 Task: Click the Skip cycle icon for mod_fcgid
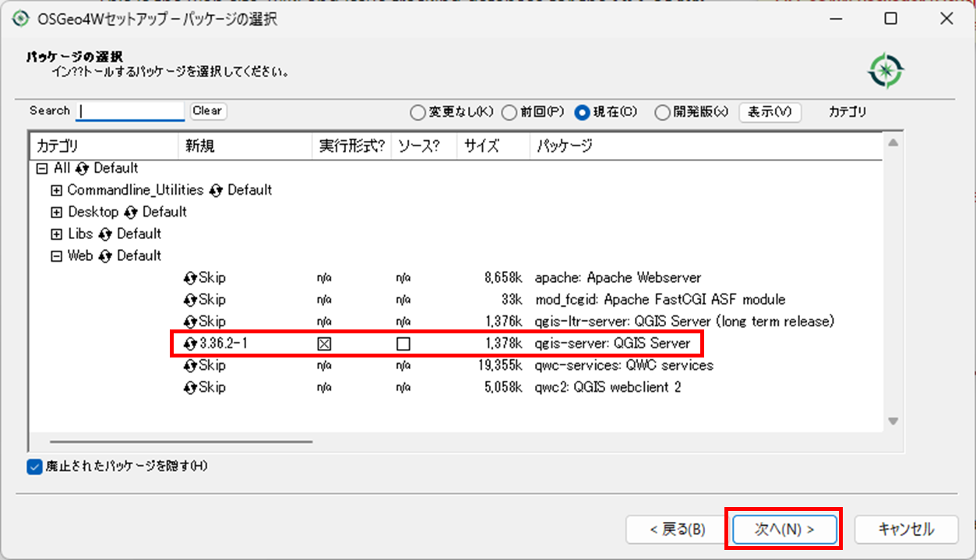pyautogui.click(x=189, y=299)
